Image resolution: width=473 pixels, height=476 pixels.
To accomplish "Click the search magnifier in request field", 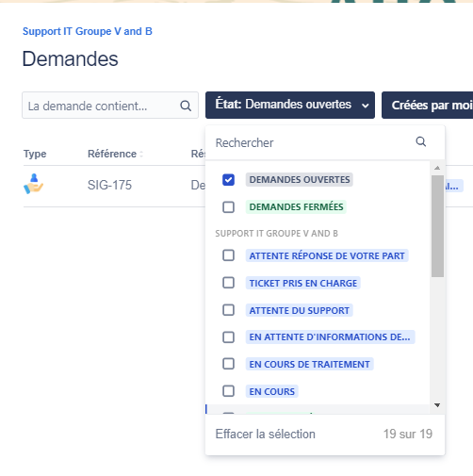I will click(x=186, y=106).
